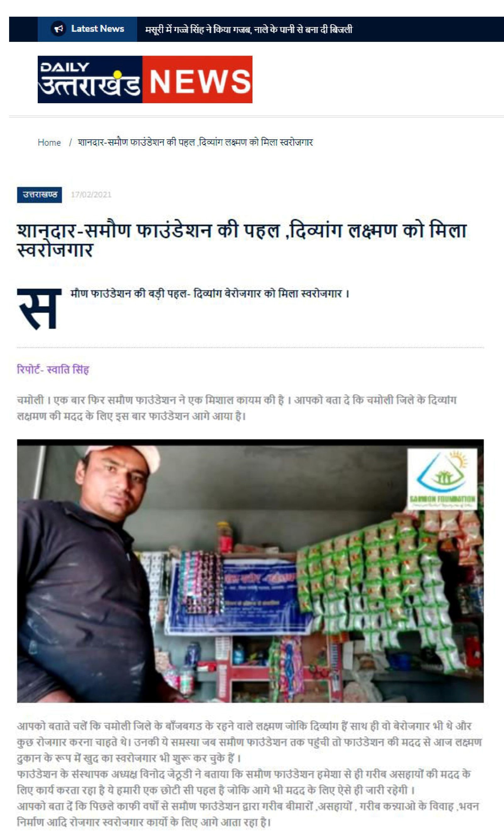This screenshot has width=504, height=839.
Task: Click the paragraph about विनोद जेठूडी
Action: point(244,782)
